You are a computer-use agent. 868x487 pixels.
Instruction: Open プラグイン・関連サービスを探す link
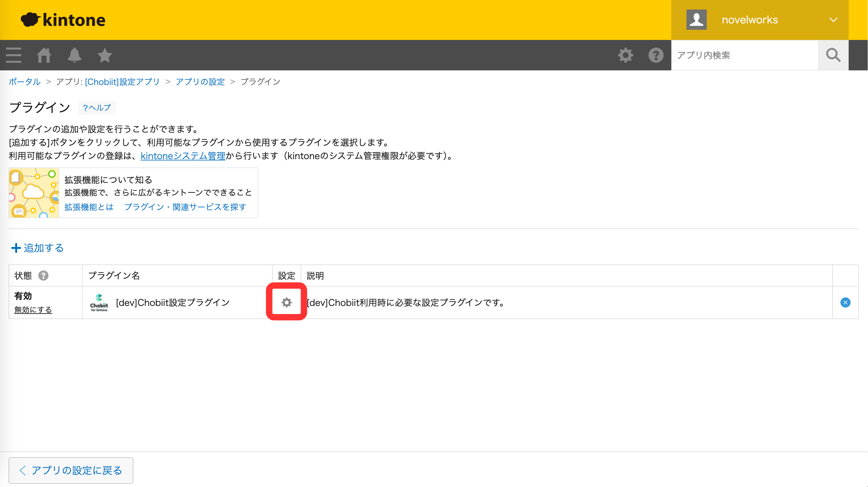tap(185, 207)
